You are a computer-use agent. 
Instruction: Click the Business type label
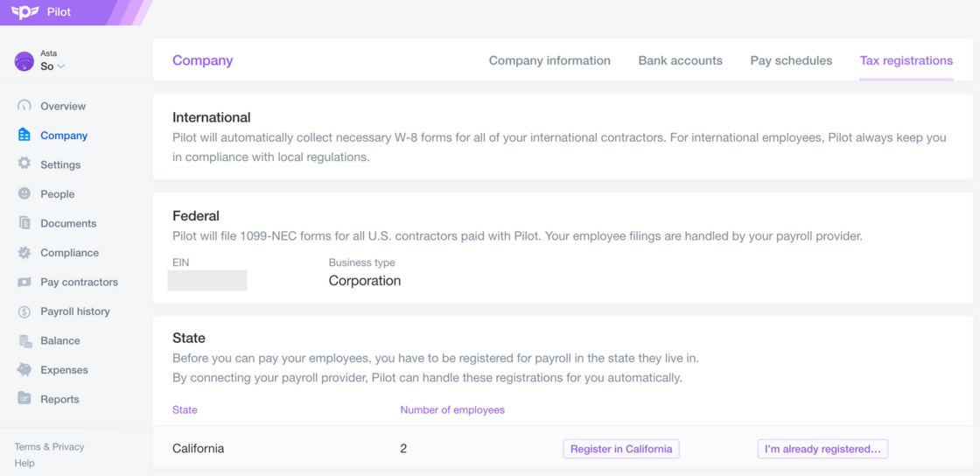tap(362, 262)
